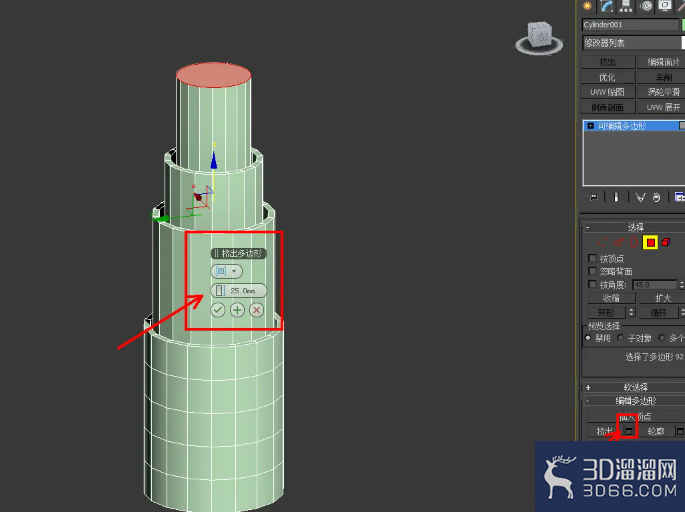
Task: Click the Cylinder001 object name field
Action: [630, 25]
